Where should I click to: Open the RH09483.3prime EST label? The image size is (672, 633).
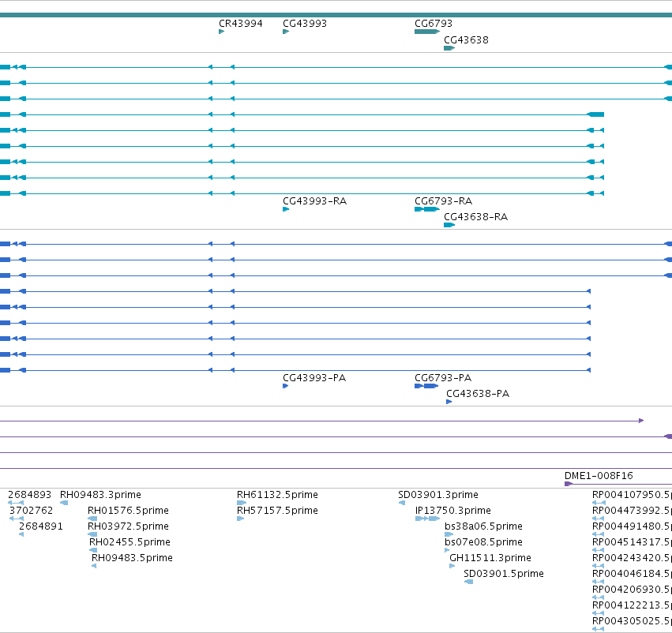pyautogui.click(x=100, y=495)
